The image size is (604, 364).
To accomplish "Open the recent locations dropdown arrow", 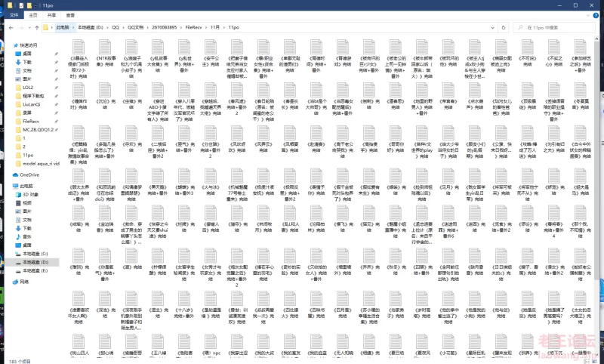I will point(29,28).
